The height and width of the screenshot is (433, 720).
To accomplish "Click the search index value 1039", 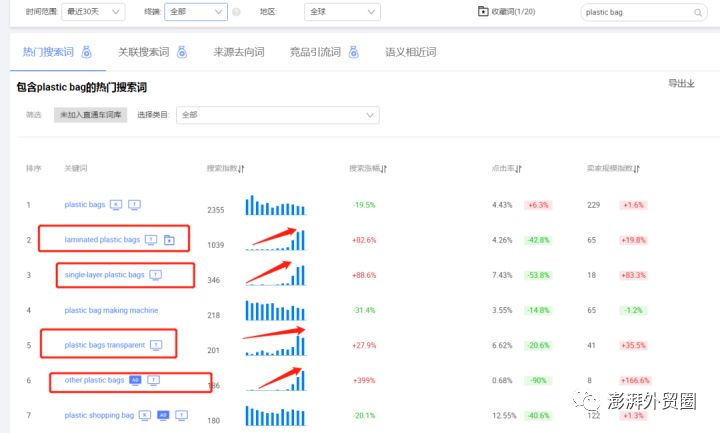I will (x=216, y=245).
